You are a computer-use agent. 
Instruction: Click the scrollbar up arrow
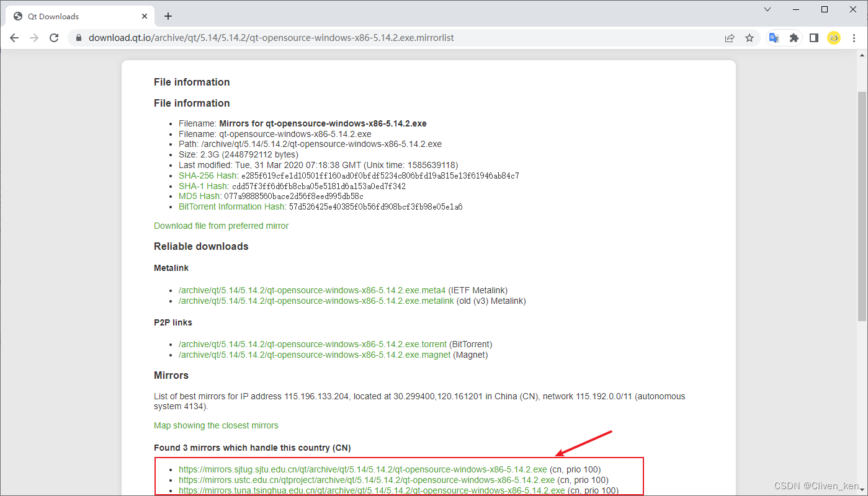[862, 56]
